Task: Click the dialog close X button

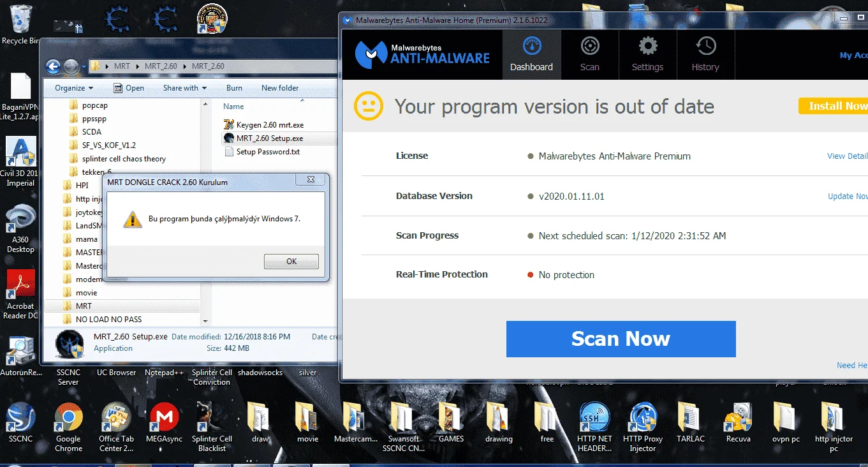Action: pyautogui.click(x=311, y=180)
